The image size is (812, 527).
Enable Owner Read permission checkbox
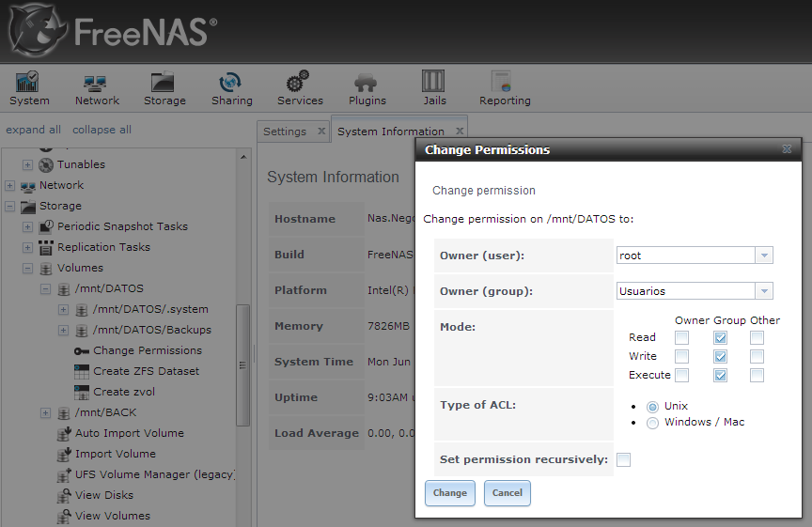(682, 337)
